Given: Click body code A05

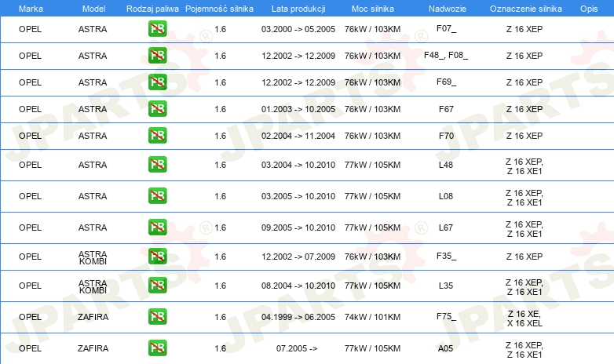Looking at the screenshot, I should coord(446,348).
